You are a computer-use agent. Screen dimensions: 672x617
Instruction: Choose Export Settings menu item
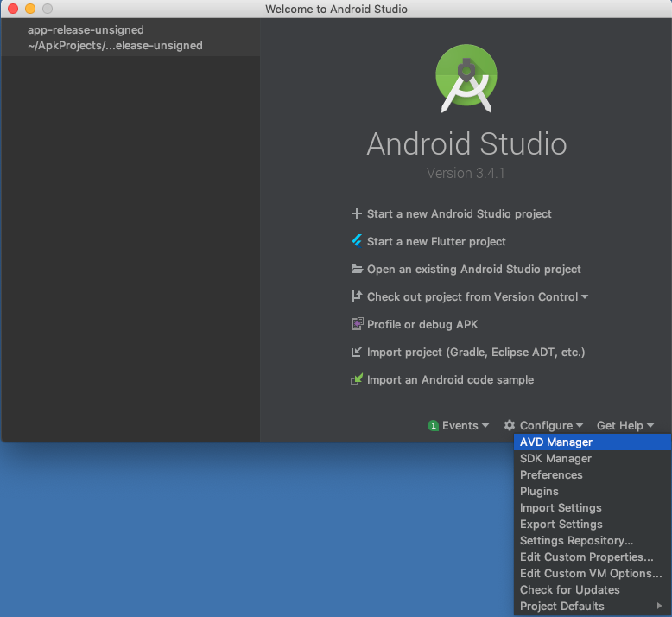coord(593,524)
